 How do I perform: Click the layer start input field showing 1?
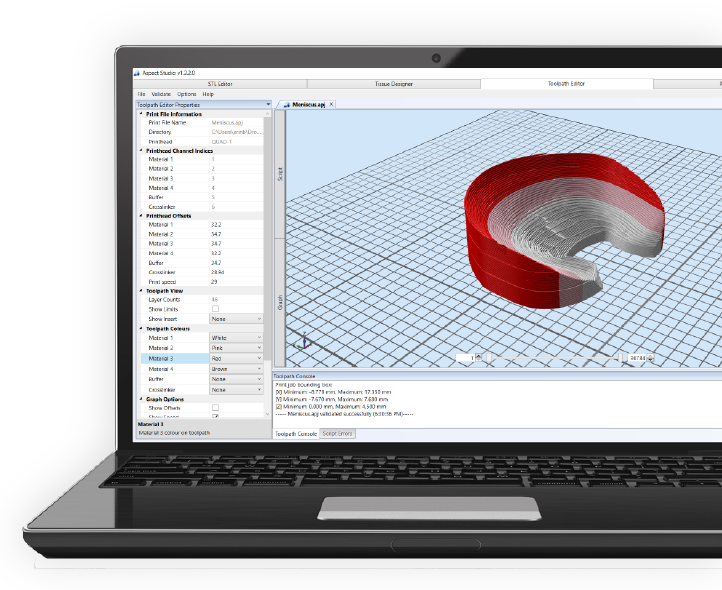(x=466, y=358)
